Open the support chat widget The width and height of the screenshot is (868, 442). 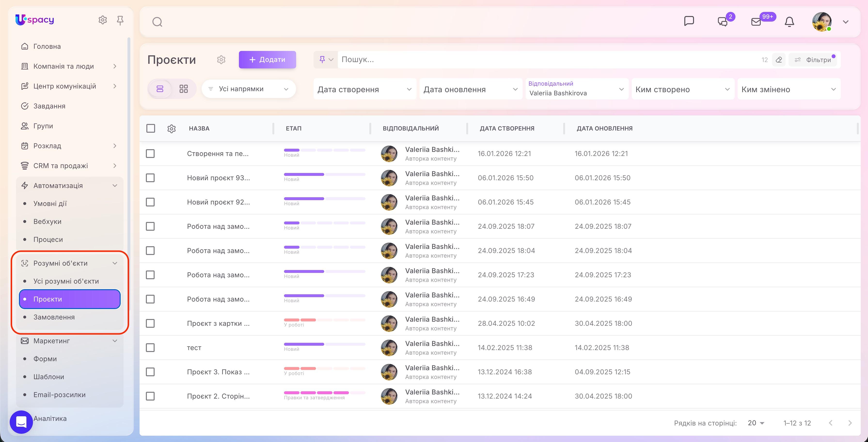[x=21, y=422]
